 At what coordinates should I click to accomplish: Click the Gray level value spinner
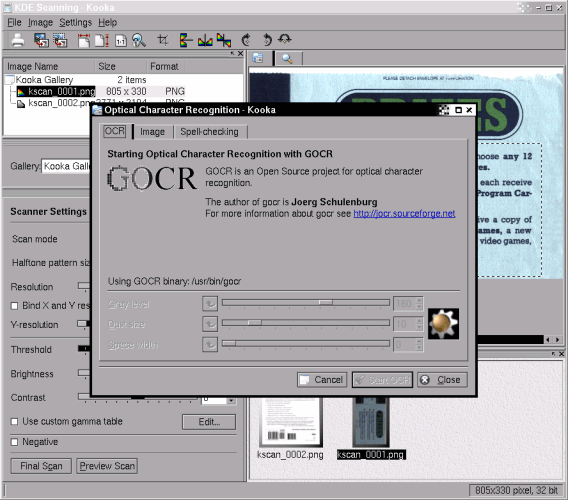coord(408,304)
